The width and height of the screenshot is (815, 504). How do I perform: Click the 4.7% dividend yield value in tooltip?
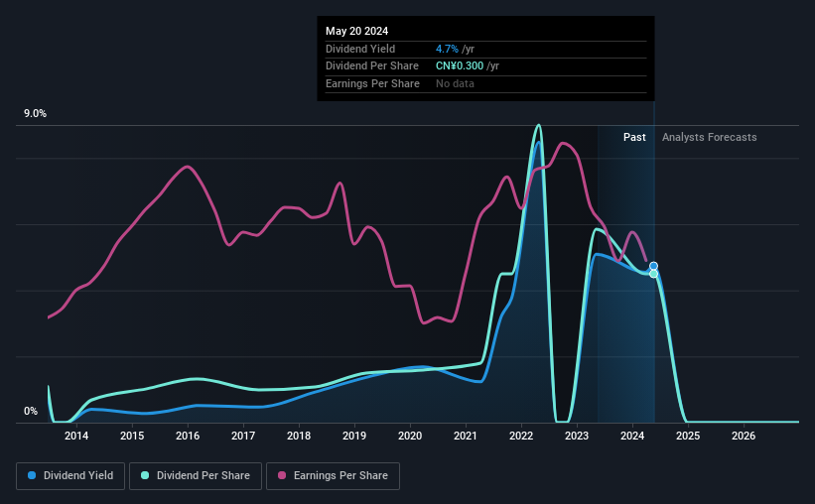click(x=447, y=49)
